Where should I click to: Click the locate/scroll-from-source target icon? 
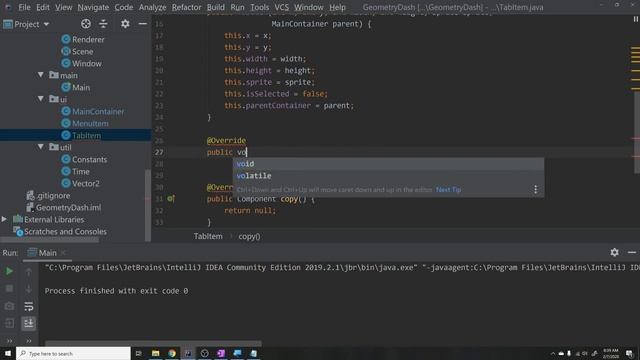pyautogui.click(x=86, y=24)
